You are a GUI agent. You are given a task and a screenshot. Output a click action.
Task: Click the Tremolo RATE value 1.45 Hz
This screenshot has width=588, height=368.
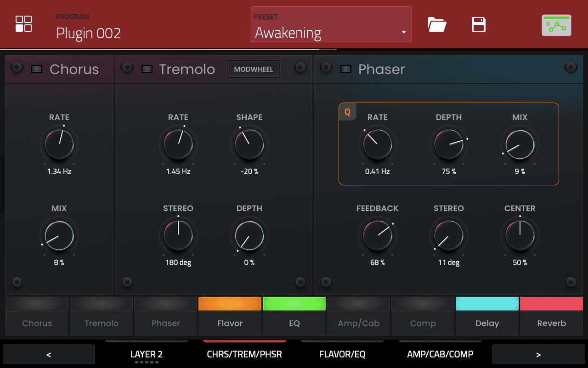click(x=178, y=172)
